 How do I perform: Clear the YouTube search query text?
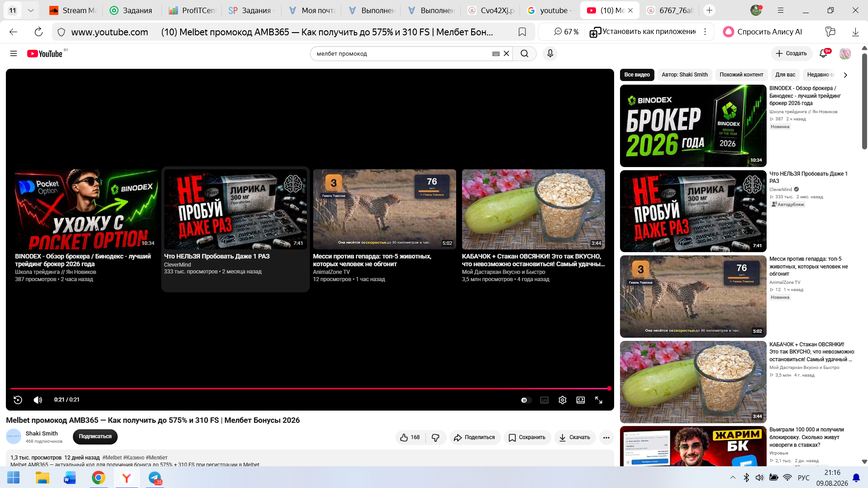click(506, 53)
